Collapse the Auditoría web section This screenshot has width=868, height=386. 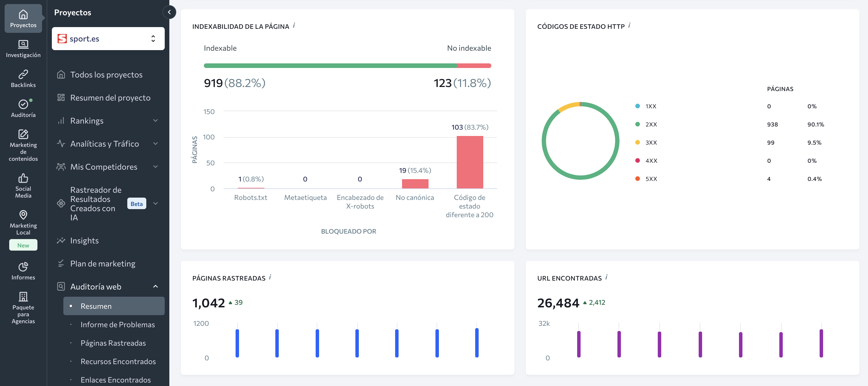[155, 287]
